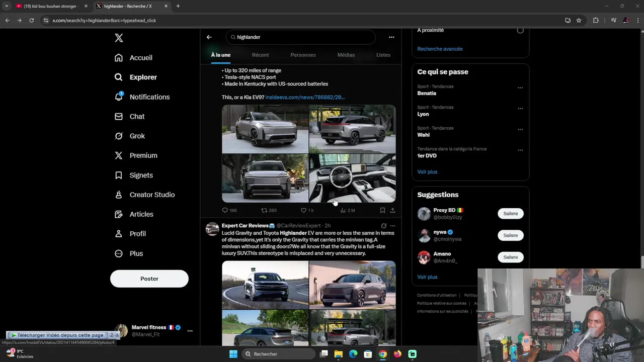
Task: Open Grok icon on Expert Car Reviews post
Action: 384,226
